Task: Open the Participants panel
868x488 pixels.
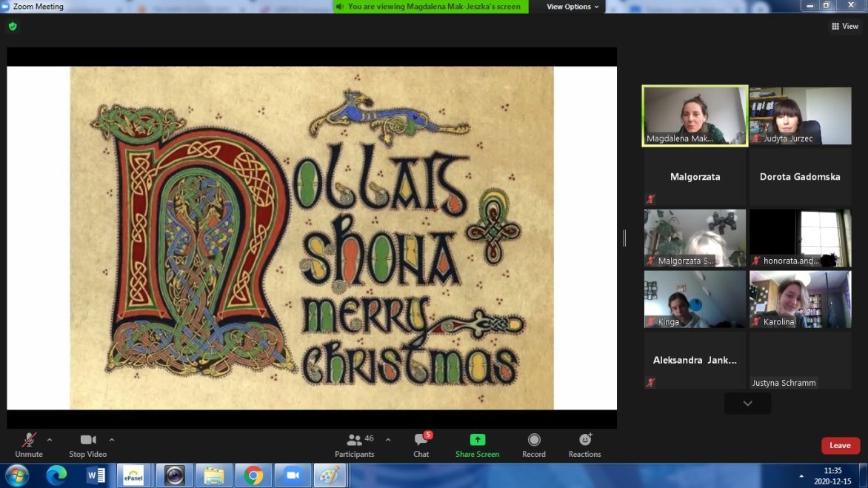Action: coord(355,445)
